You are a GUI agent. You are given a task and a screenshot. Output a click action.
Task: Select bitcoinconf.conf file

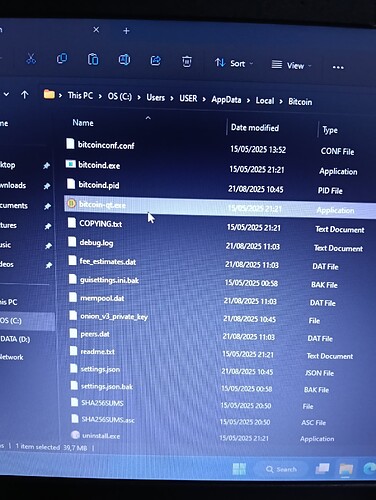click(106, 145)
